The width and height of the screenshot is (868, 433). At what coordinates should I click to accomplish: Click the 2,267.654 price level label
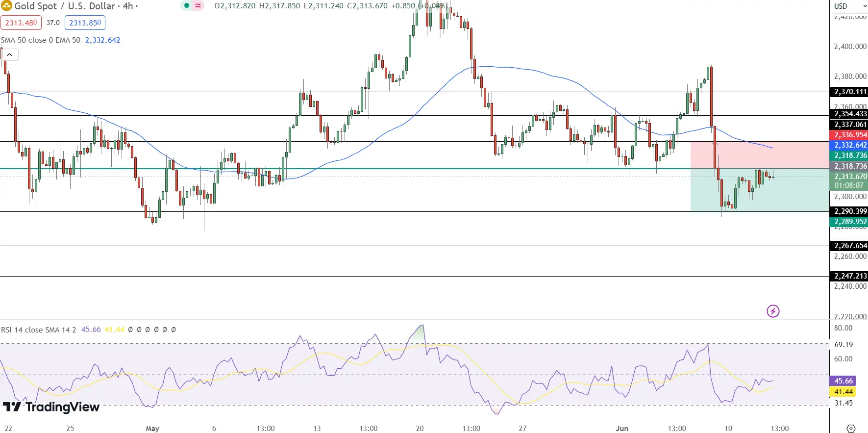tap(849, 246)
